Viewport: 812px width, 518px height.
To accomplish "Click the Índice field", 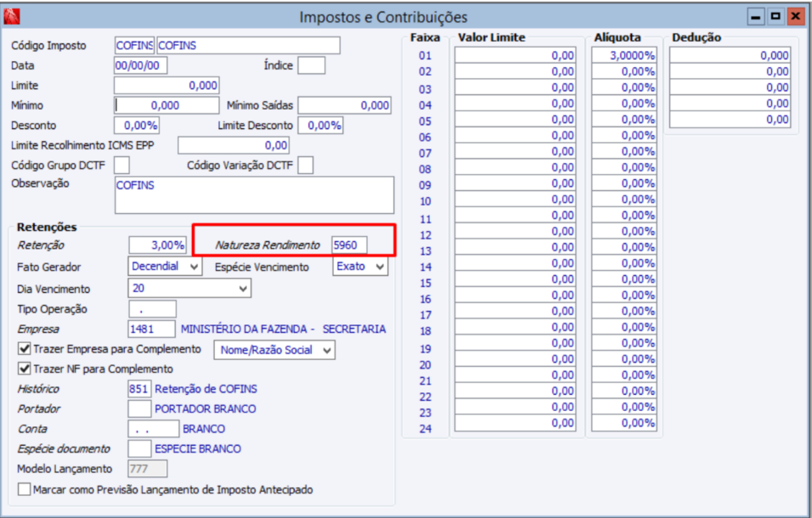I will click(x=311, y=65).
